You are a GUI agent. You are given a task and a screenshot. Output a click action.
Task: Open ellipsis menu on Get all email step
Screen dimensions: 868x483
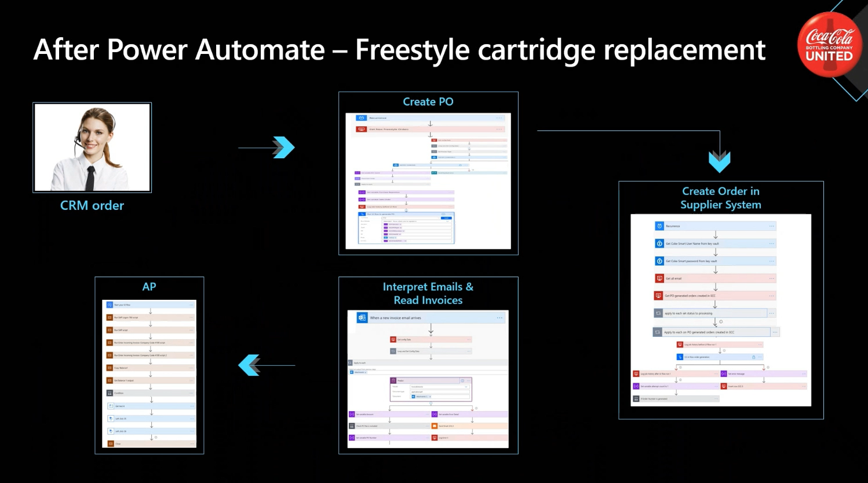point(771,278)
